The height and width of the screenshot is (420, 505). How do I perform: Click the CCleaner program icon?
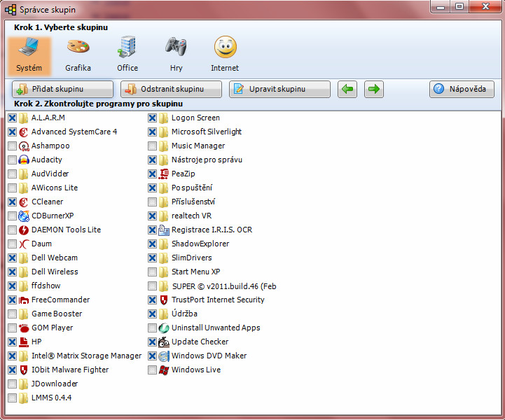24,202
